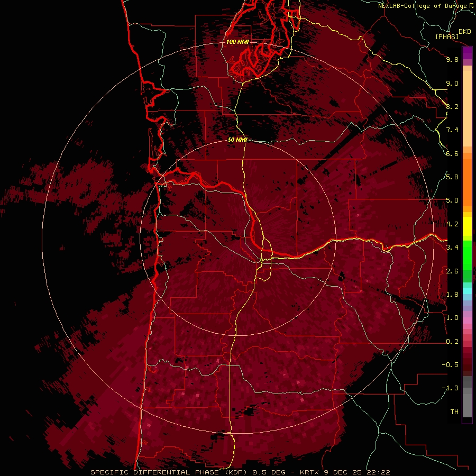Click the yellow band of the color scale

[467, 226]
